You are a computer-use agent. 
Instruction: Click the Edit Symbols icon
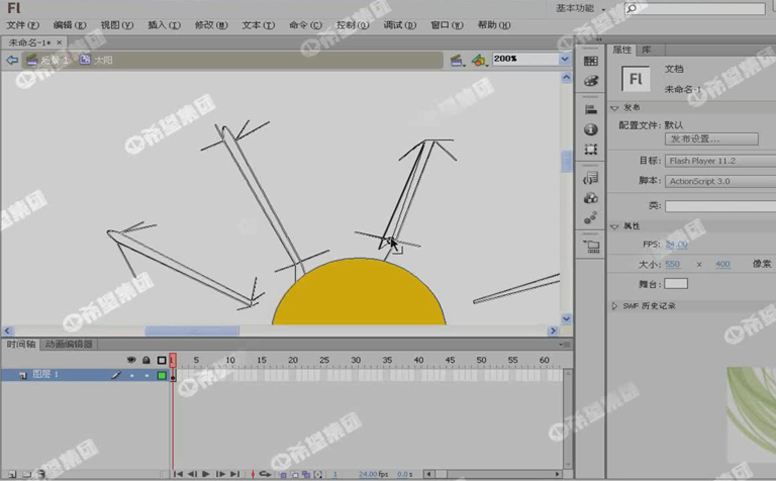click(x=479, y=60)
